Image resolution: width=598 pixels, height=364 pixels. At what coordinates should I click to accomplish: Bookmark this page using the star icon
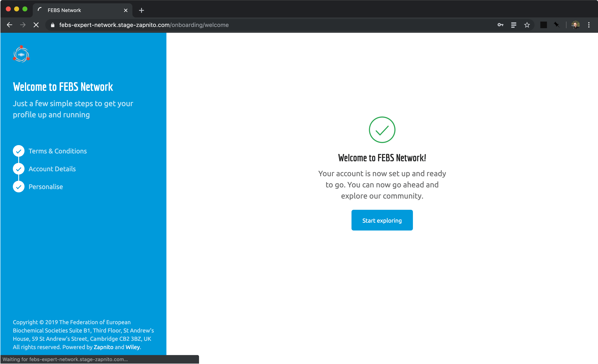527,25
